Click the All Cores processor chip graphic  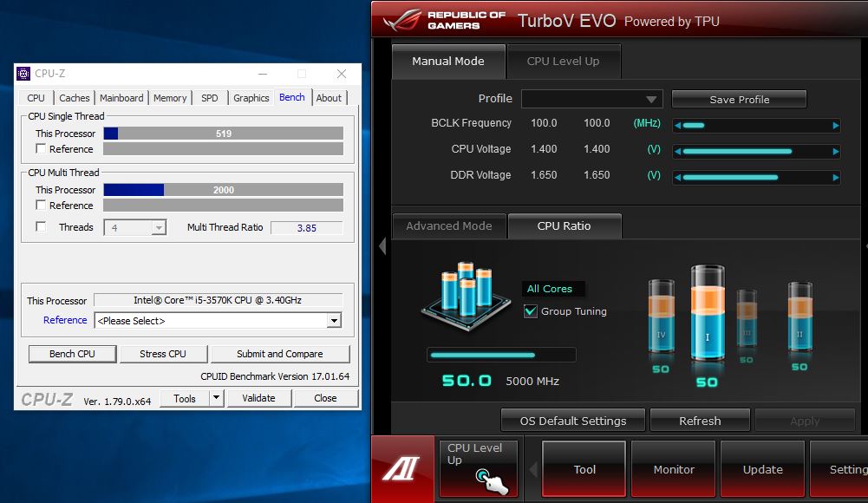click(467, 297)
